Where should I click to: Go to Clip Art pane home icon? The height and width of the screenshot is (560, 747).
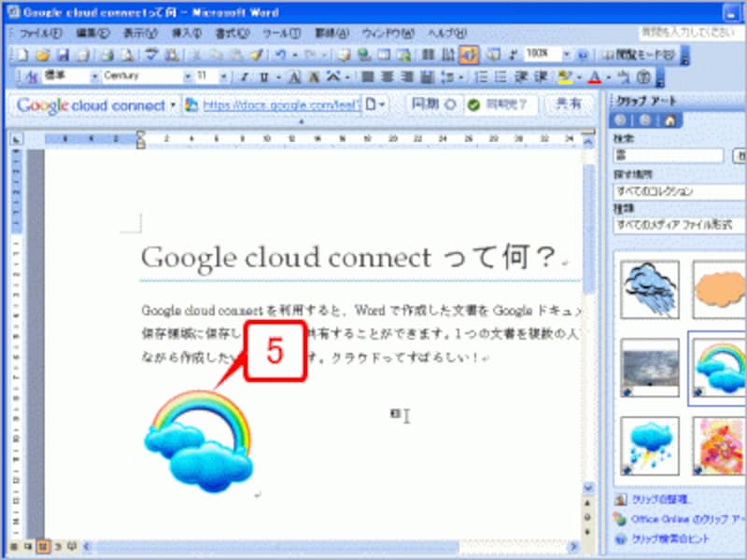669,120
